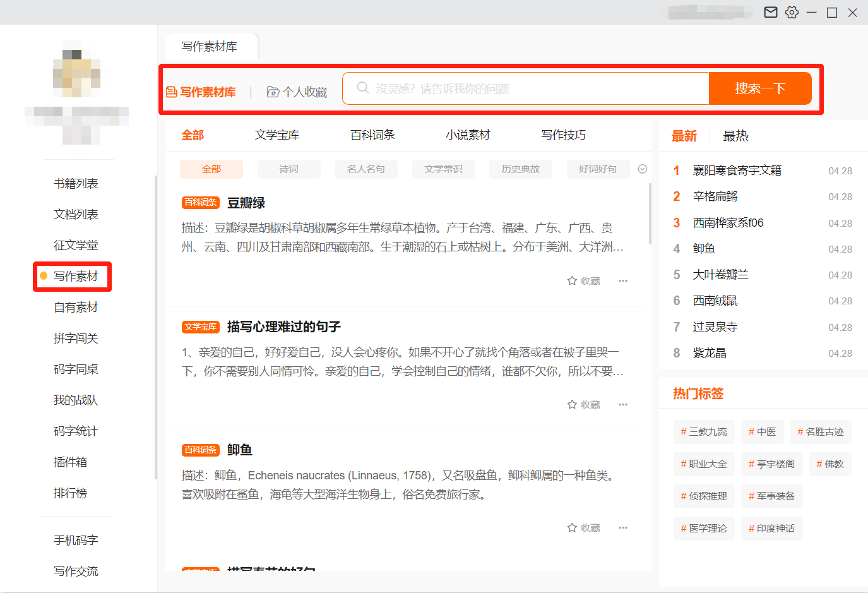Focus the 没灵感 search input field
Image resolution: width=868 pixels, height=593 pixels.
[x=526, y=88]
